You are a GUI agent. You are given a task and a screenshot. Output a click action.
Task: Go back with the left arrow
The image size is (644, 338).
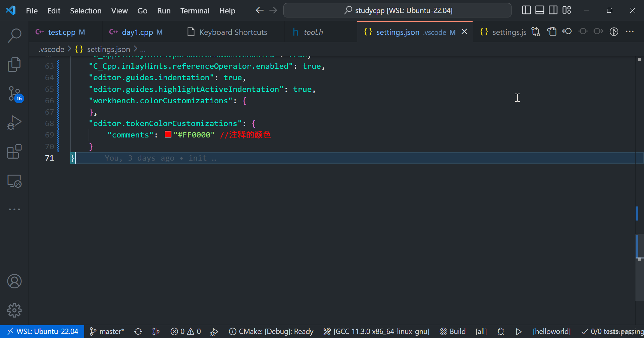[x=260, y=10]
